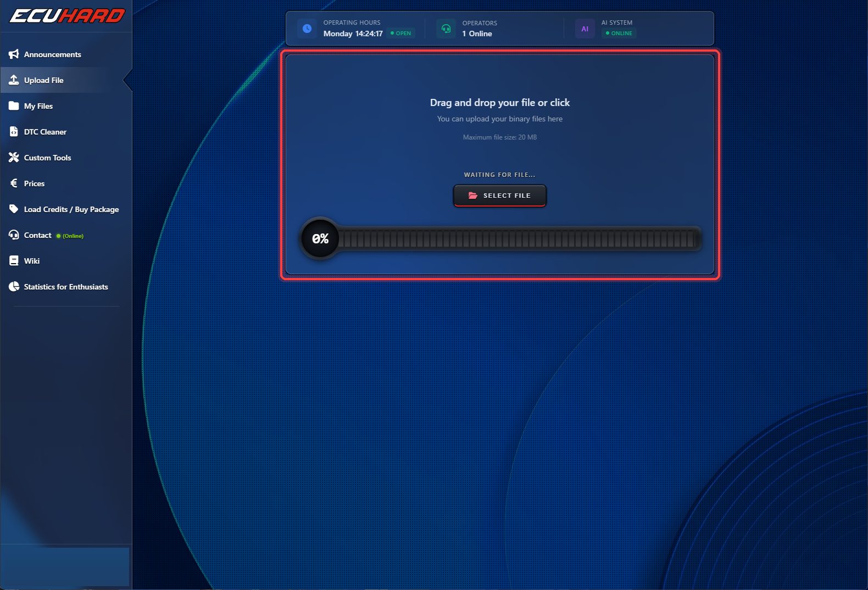Click the Wiki book icon
The height and width of the screenshot is (590, 868).
(14, 260)
